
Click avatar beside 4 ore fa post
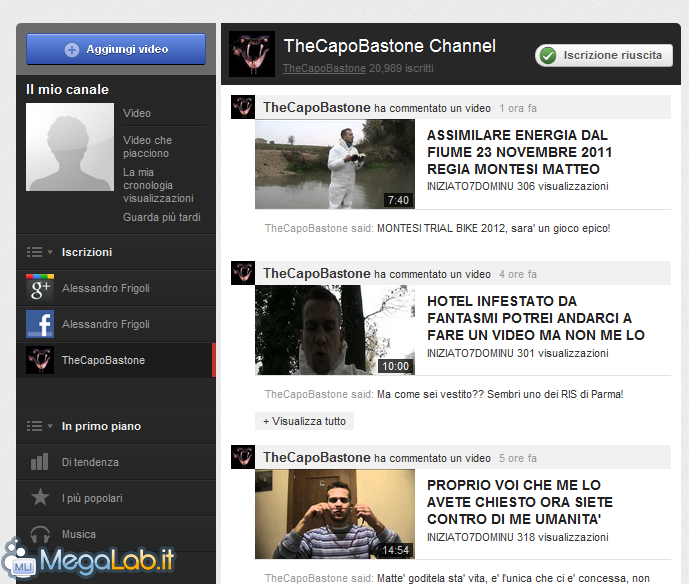click(243, 273)
